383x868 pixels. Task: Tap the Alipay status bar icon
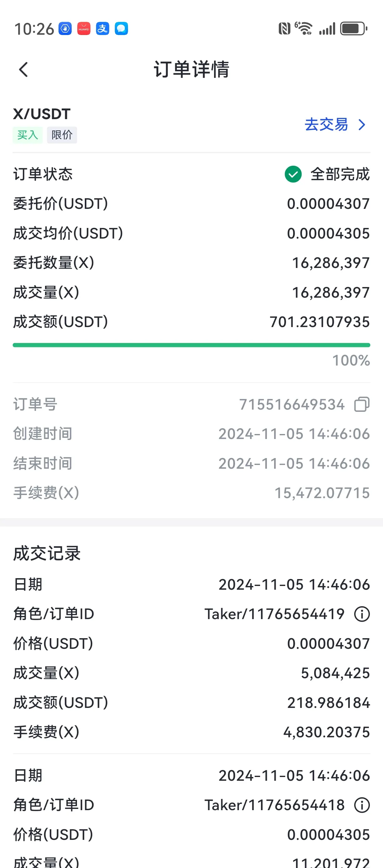tap(103, 29)
